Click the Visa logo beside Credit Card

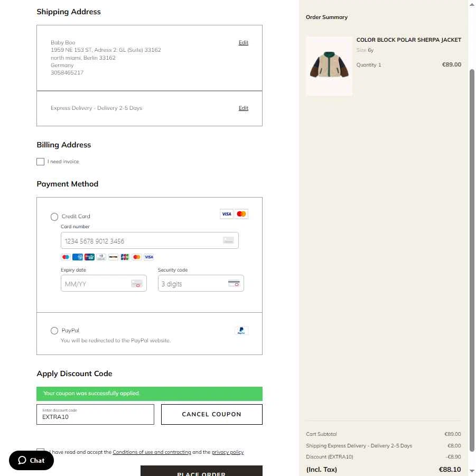[227, 214]
